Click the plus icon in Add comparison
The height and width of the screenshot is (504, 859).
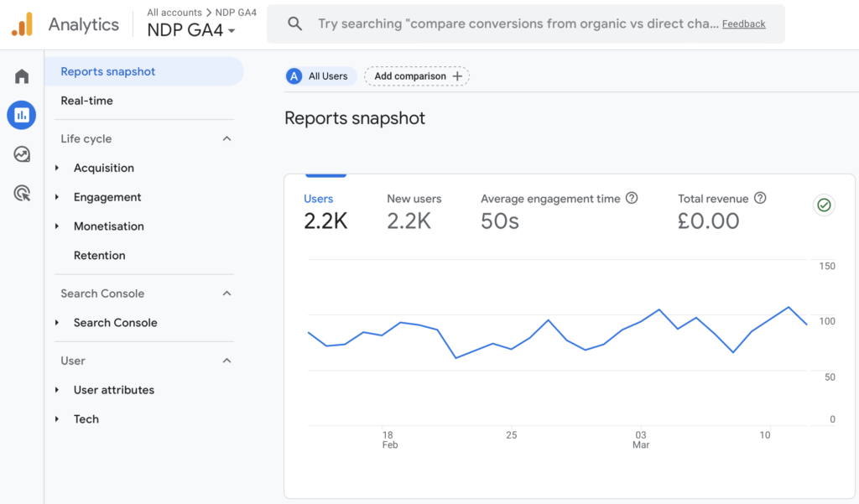tap(457, 76)
